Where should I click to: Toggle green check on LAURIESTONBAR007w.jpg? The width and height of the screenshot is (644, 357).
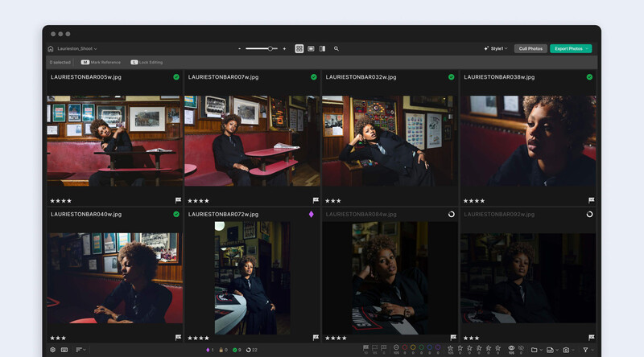pos(314,76)
